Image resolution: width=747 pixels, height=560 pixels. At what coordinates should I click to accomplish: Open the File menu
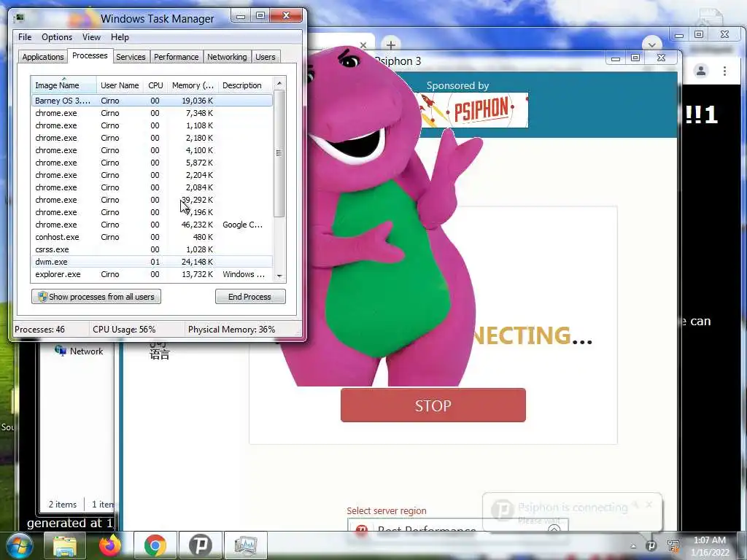point(25,37)
